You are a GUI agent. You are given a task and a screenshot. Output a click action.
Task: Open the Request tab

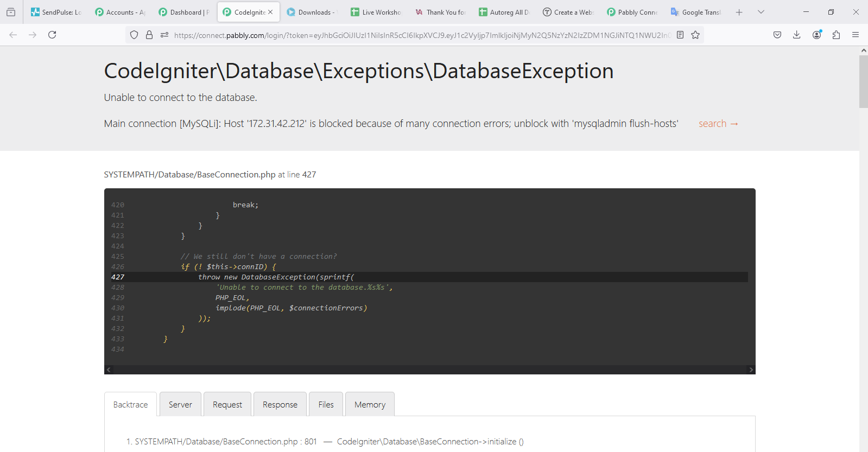227,404
